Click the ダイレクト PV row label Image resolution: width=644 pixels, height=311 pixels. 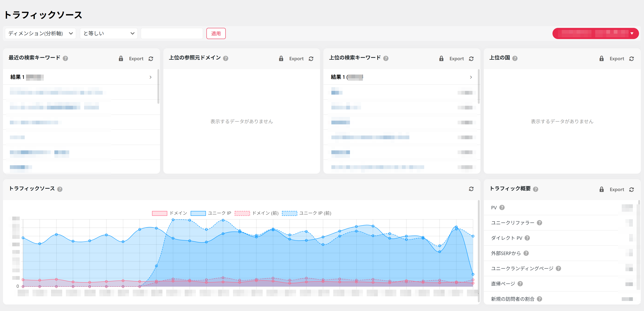pyautogui.click(x=507, y=238)
